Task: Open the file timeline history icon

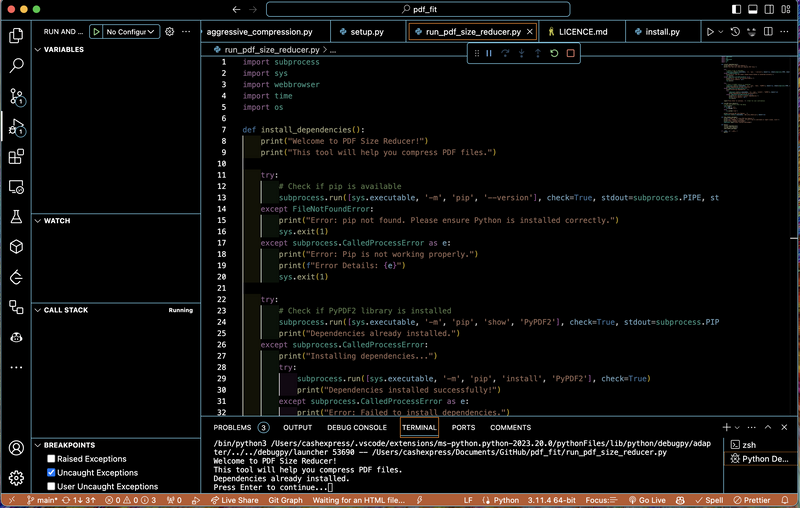Action: pyautogui.click(x=735, y=32)
